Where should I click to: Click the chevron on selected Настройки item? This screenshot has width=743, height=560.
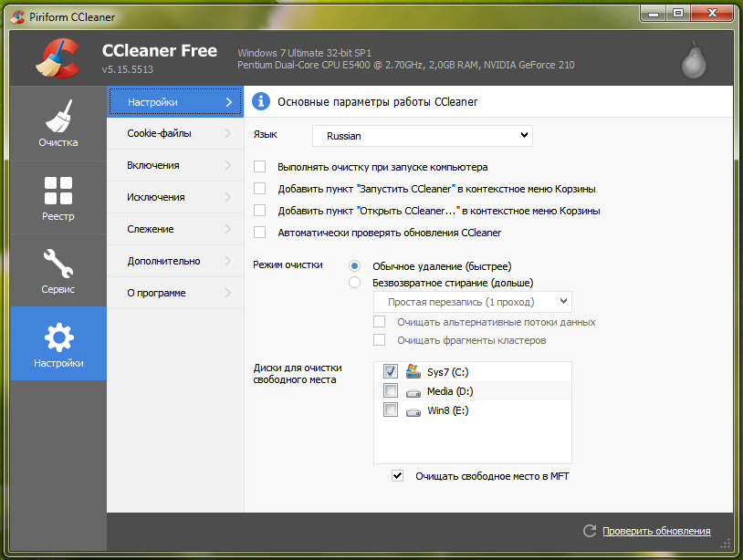[x=229, y=102]
